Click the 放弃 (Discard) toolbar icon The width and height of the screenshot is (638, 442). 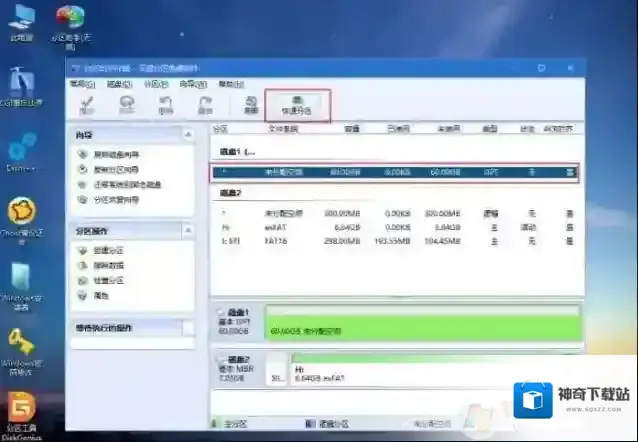coord(124,105)
